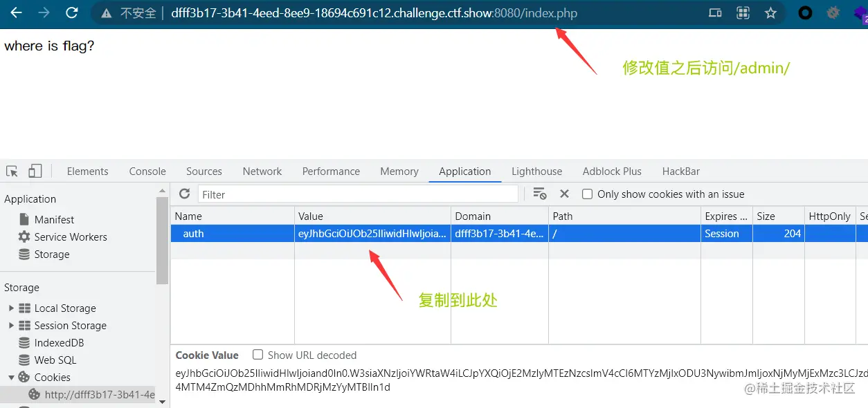Click the auth cookie value cell eyJhbGci

coord(373,234)
